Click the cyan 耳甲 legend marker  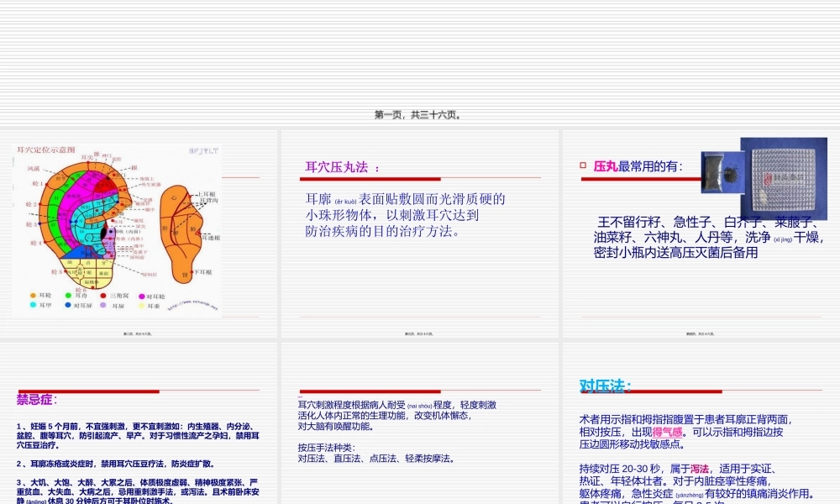point(33,304)
